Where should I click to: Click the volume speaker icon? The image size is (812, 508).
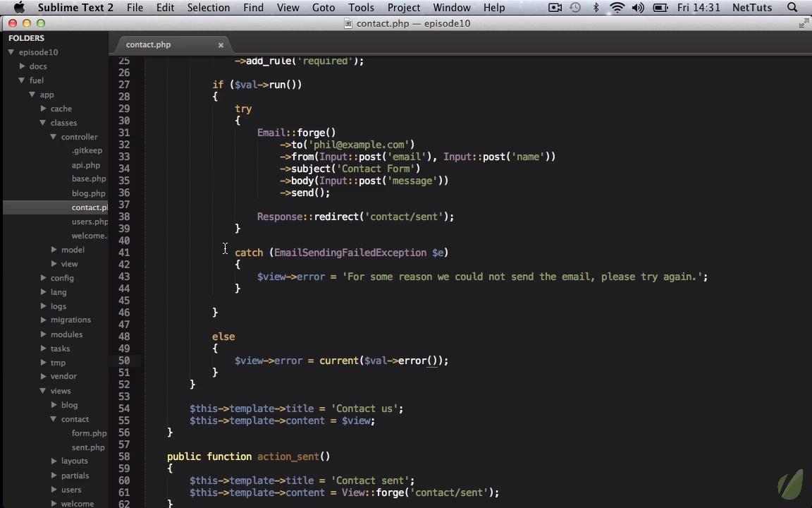coord(638,7)
